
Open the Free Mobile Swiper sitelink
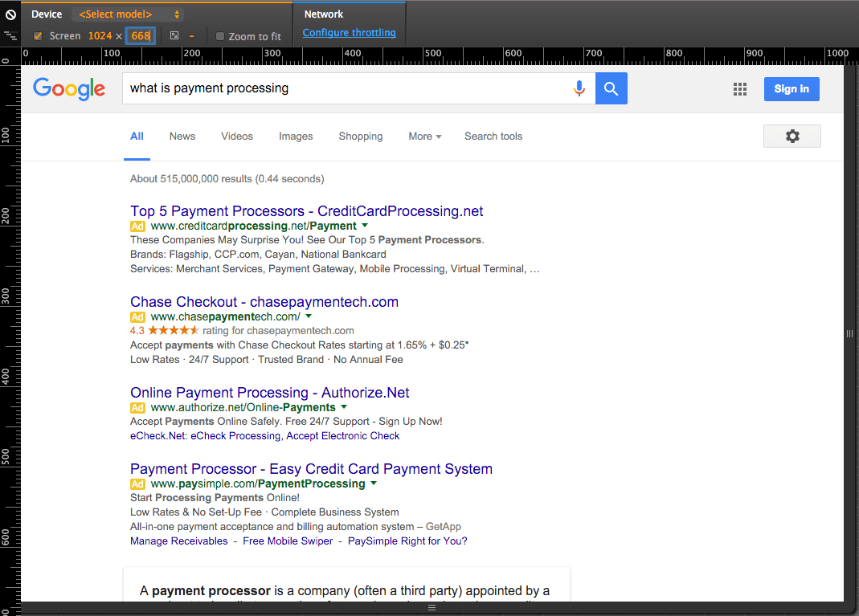click(x=288, y=541)
